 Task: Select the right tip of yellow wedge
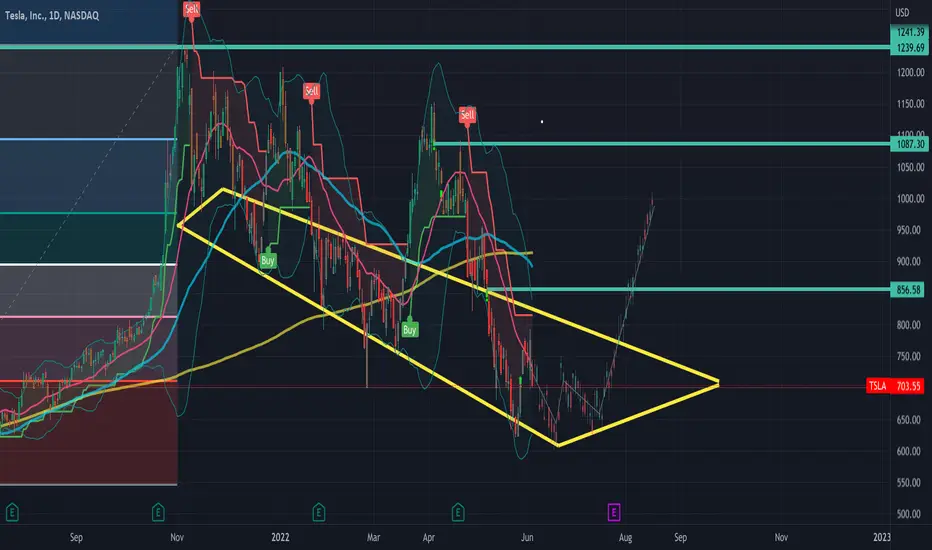pos(717,382)
